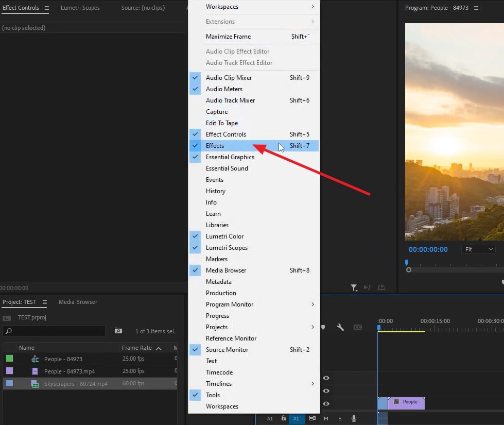The image size is (504, 425).
Task: Click the filter funnel icon
Action: (x=354, y=288)
